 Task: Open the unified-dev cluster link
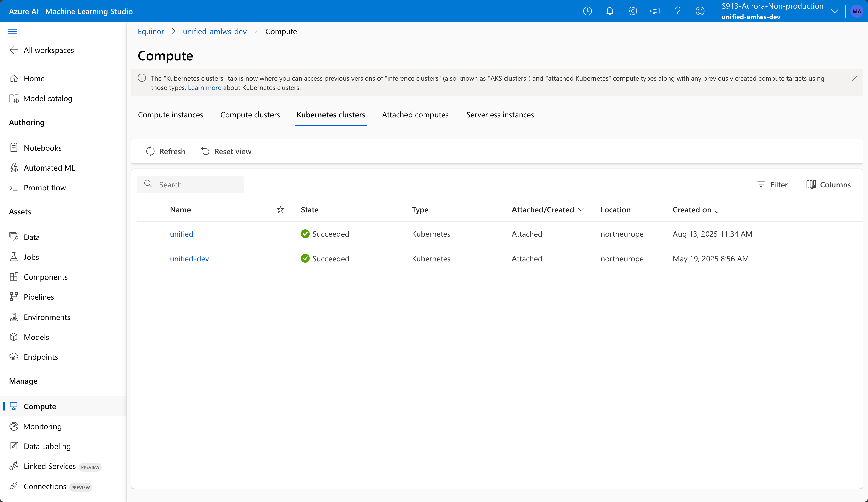point(189,259)
